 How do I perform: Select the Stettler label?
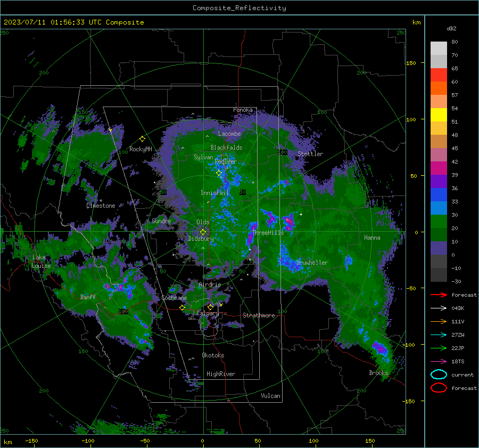(310, 154)
